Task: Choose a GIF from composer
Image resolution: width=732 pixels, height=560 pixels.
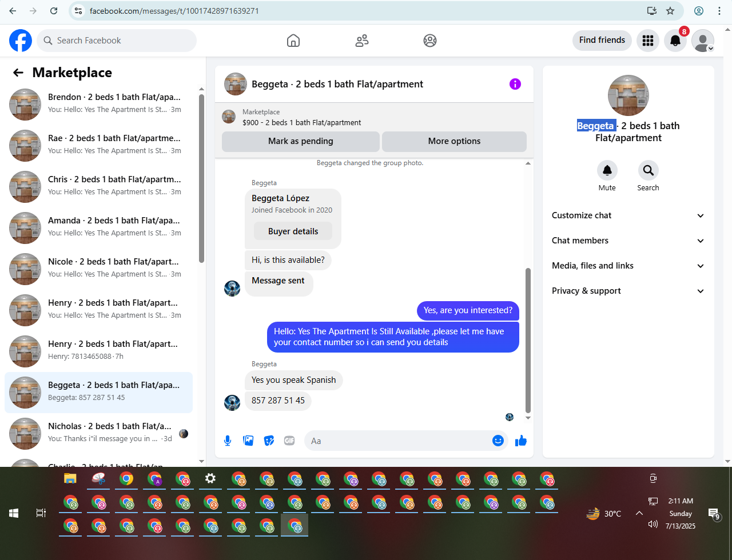Action: point(289,441)
